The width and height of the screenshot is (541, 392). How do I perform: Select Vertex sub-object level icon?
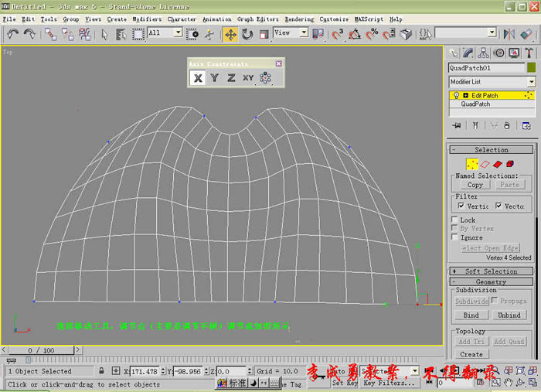[472, 164]
